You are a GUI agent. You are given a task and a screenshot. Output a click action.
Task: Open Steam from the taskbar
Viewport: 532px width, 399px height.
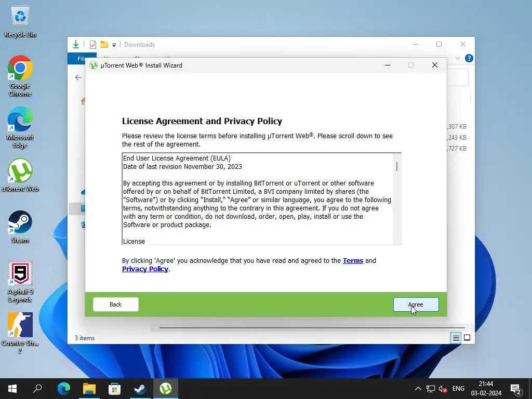pos(140,389)
